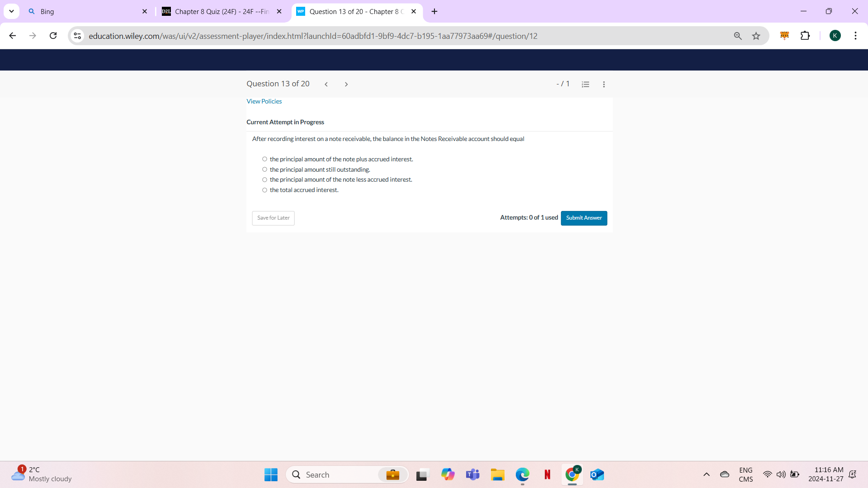Open the question list icon

pos(585,84)
